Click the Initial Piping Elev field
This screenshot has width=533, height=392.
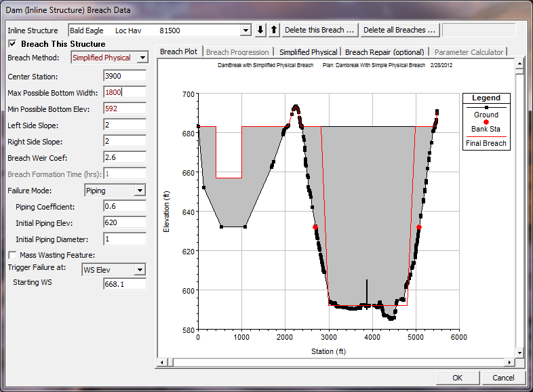pyautogui.click(x=125, y=222)
